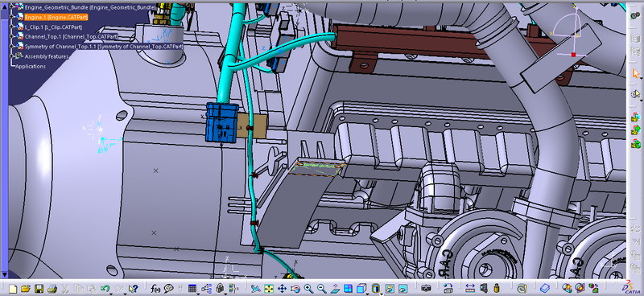Toggle the Hide/Show icon in toolbar

(390, 289)
